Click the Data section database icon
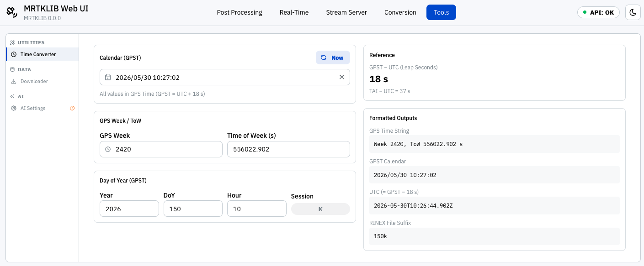Screen dimensions: 644x266 pyautogui.click(x=12, y=69)
